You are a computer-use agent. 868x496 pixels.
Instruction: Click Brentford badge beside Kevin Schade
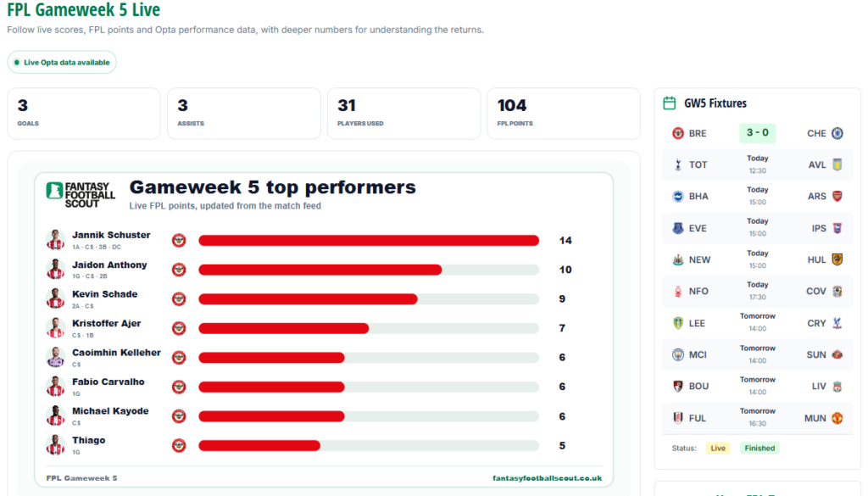point(178,299)
